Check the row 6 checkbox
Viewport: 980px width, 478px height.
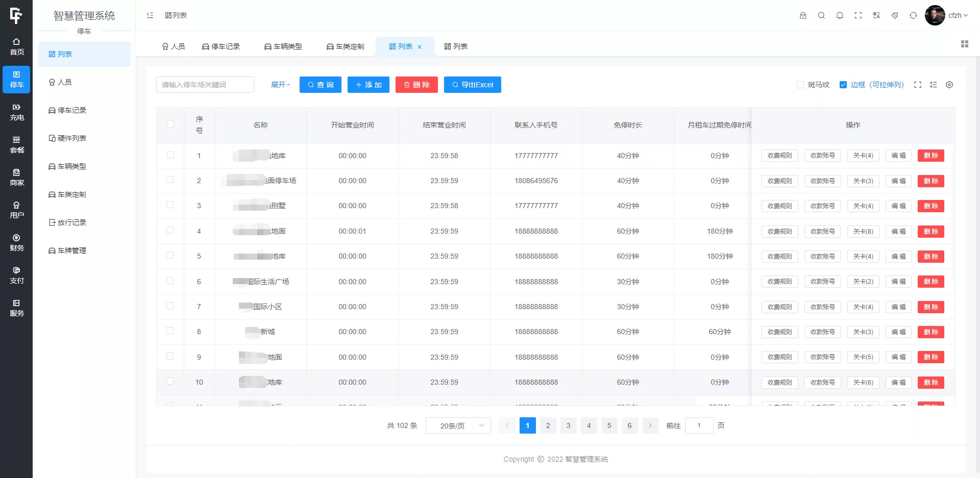click(x=170, y=281)
